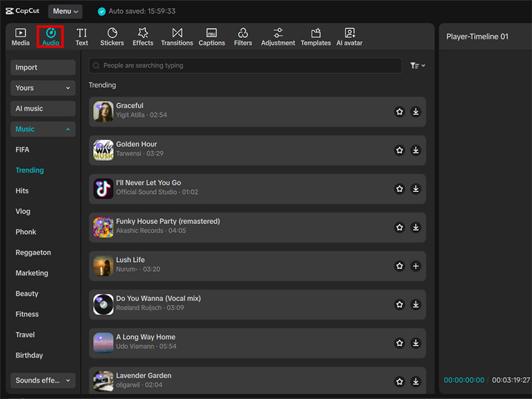The image size is (532, 399).
Task: Favorite the Lush Life track
Action: (400, 266)
